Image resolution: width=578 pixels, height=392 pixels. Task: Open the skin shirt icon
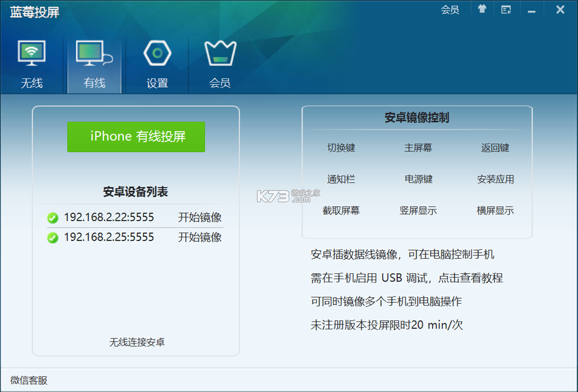[x=482, y=9]
